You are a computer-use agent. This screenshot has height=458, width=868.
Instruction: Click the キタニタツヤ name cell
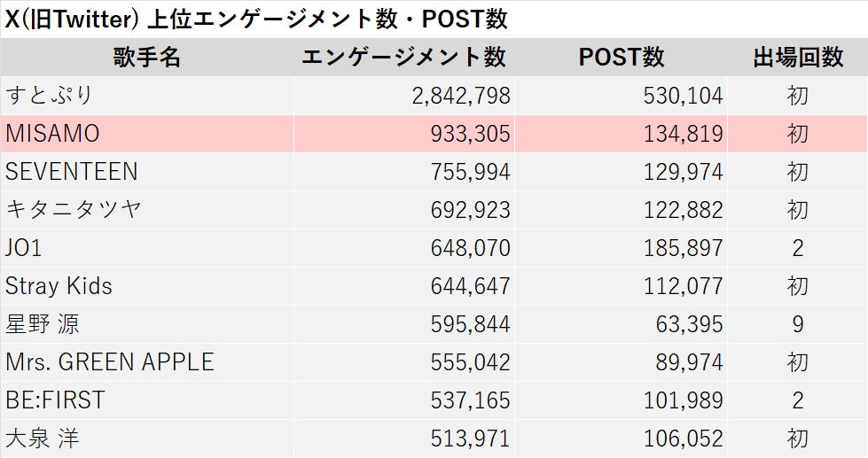point(74,210)
